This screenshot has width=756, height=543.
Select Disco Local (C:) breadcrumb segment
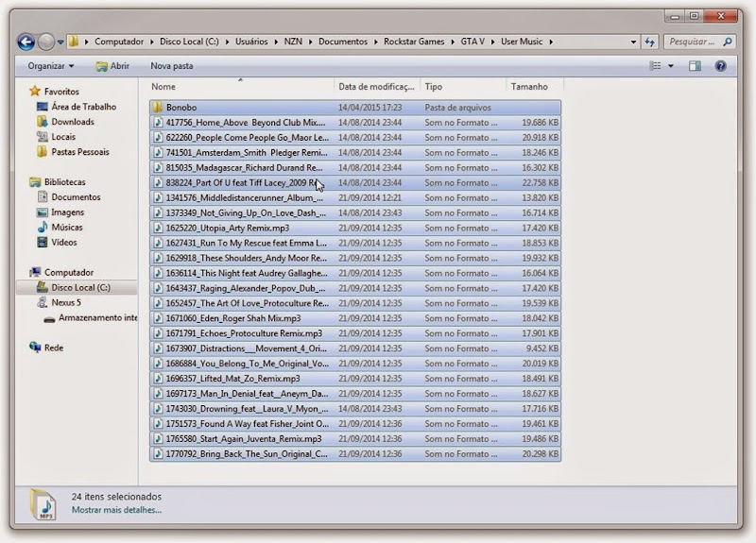(189, 42)
